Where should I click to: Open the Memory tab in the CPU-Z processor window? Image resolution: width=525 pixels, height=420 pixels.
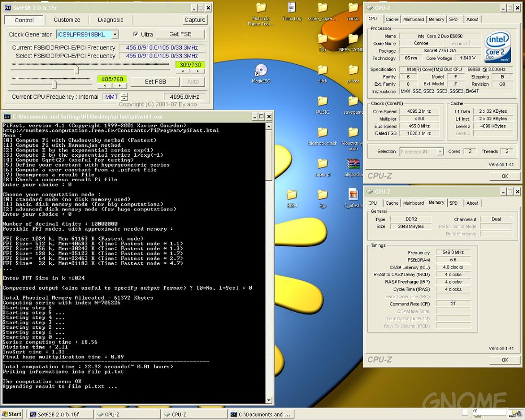pyautogui.click(x=436, y=20)
